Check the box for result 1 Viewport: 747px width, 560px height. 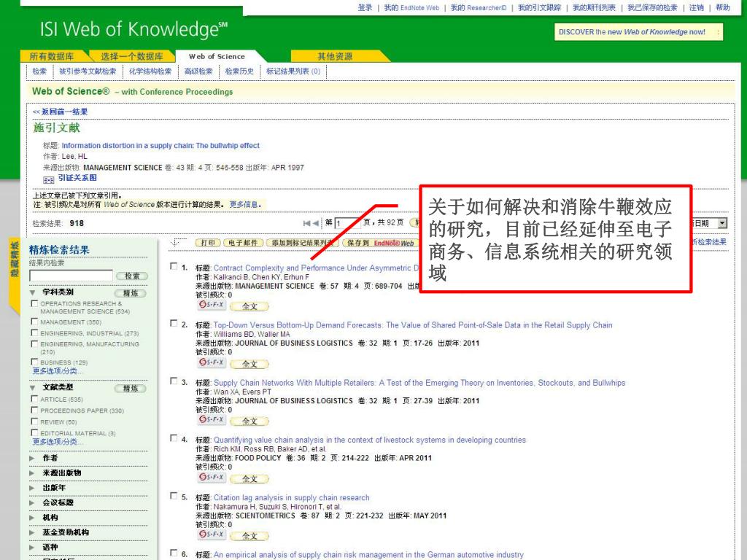(174, 266)
